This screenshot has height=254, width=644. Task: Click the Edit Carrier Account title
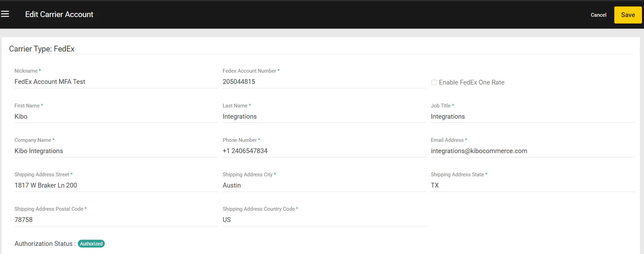coord(59,14)
